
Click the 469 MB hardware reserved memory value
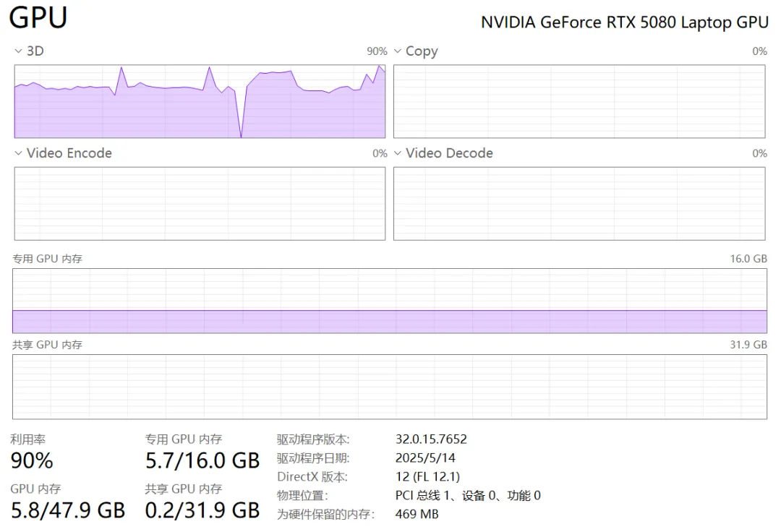pos(417,514)
